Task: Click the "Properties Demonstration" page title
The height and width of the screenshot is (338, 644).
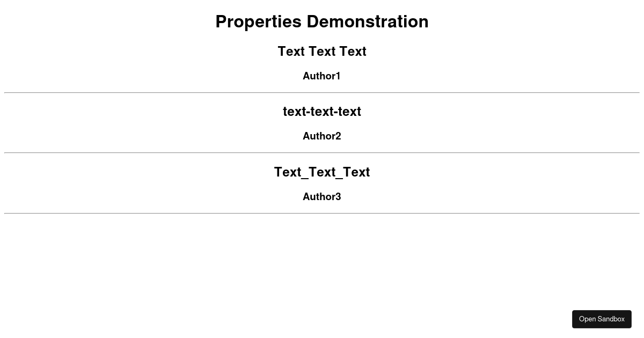Action: pyautogui.click(x=322, y=21)
